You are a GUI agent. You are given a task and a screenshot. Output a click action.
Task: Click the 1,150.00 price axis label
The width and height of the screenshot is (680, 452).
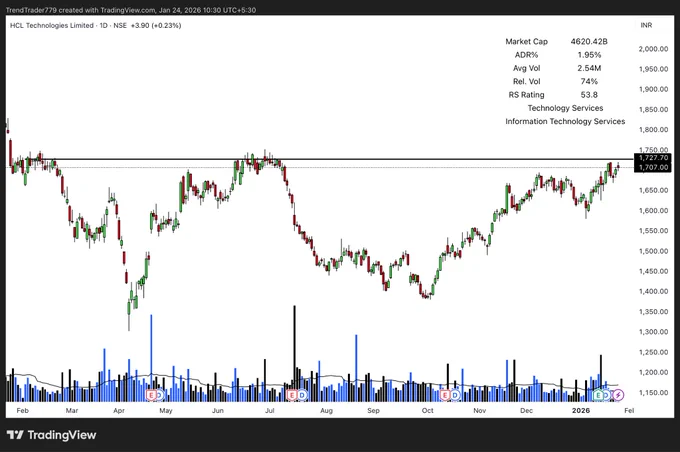click(653, 393)
